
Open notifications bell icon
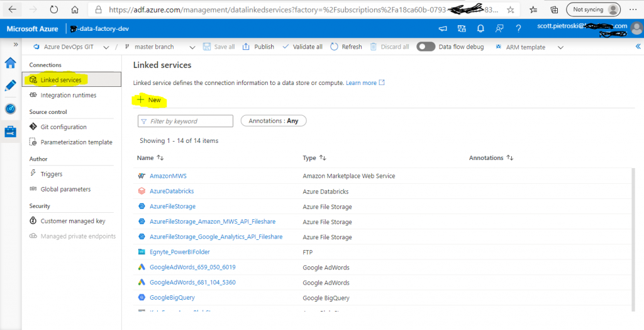(x=480, y=28)
